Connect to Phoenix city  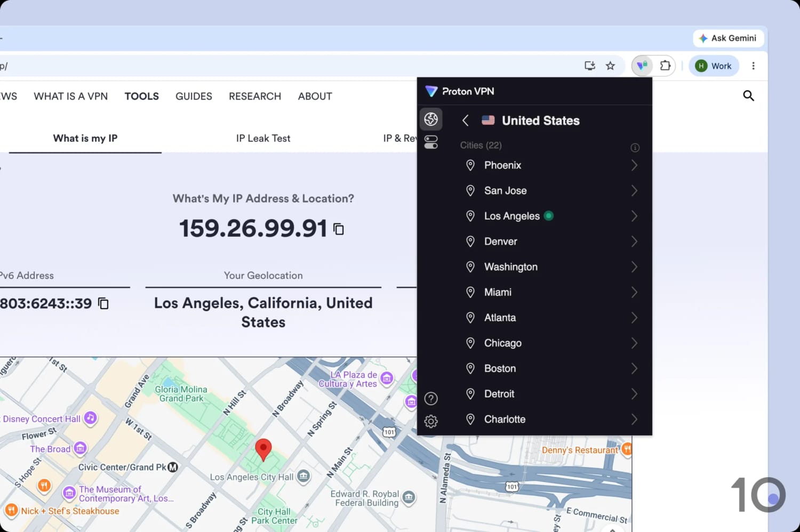[502, 165]
